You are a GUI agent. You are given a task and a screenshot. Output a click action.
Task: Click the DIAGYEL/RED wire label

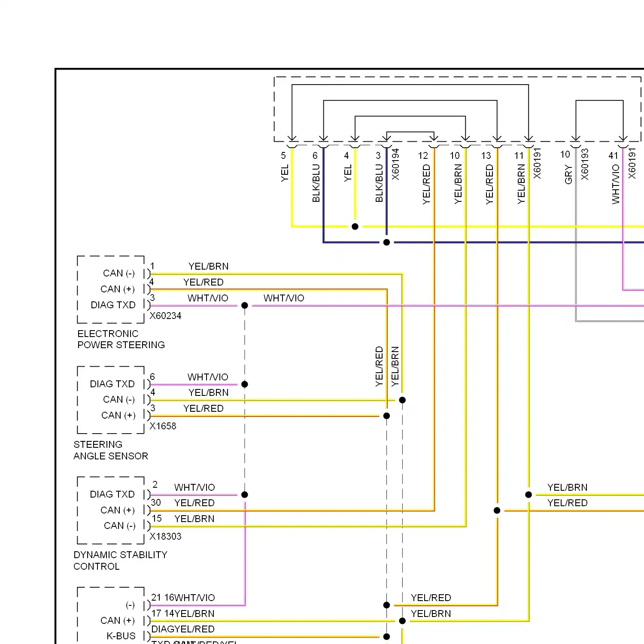coord(183,629)
